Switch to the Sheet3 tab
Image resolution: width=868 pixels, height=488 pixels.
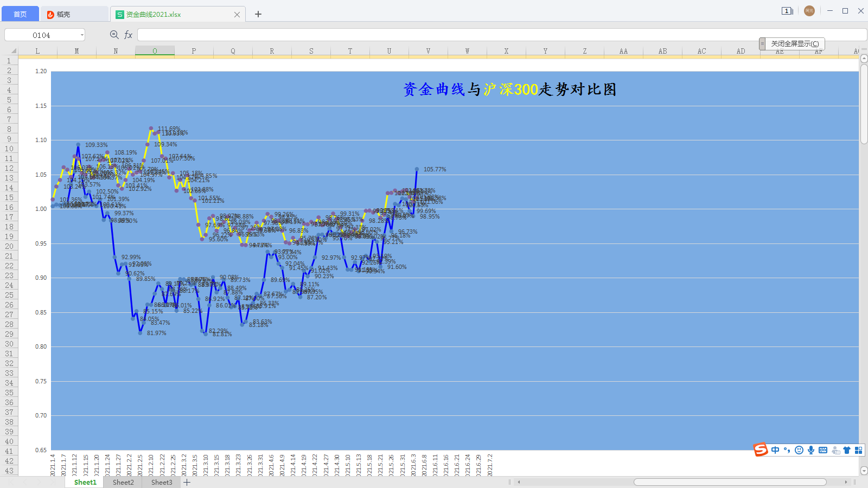pyautogui.click(x=161, y=482)
